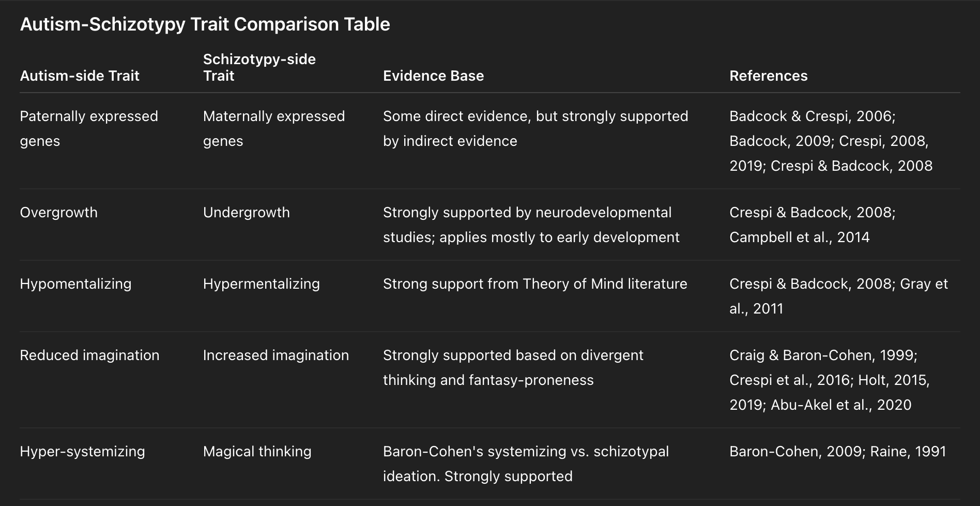Image resolution: width=980 pixels, height=506 pixels.
Task: Click the Hypermentalizing cell
Action: (261, 284)
